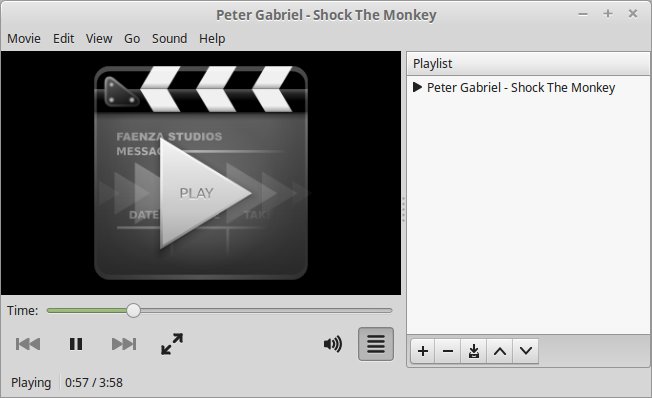Pause the current playback
652x398 pixels.
(x=76, y=344)
